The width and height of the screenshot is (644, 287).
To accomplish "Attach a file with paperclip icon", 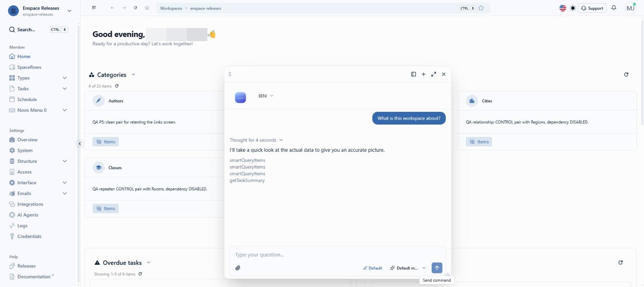I will [x=238, y=268].
